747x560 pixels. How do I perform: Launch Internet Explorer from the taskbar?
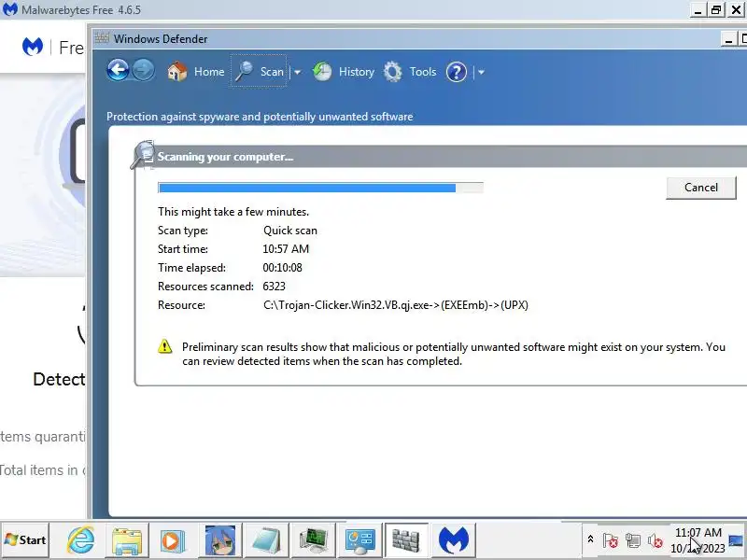pyautogui.click(x=80, y=540)
